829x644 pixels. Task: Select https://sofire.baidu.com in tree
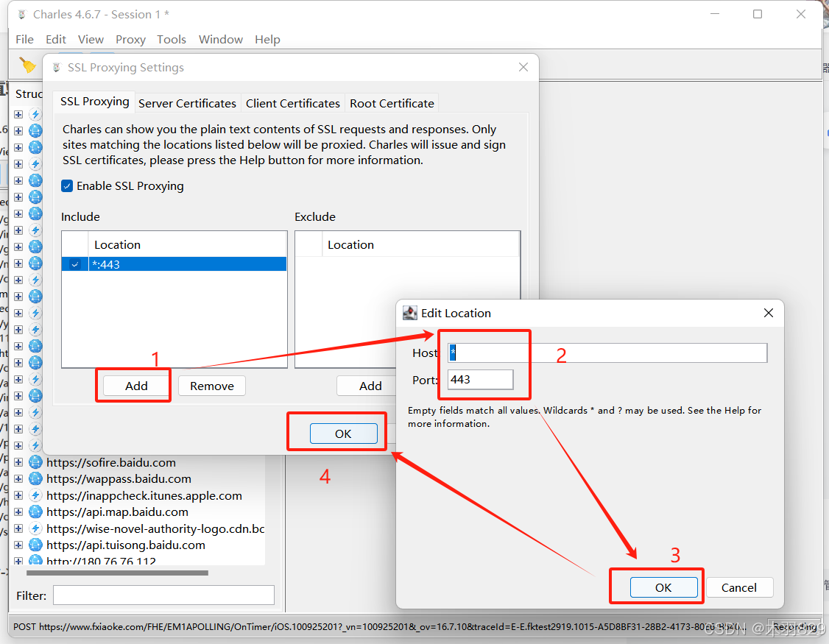[111, 462]
